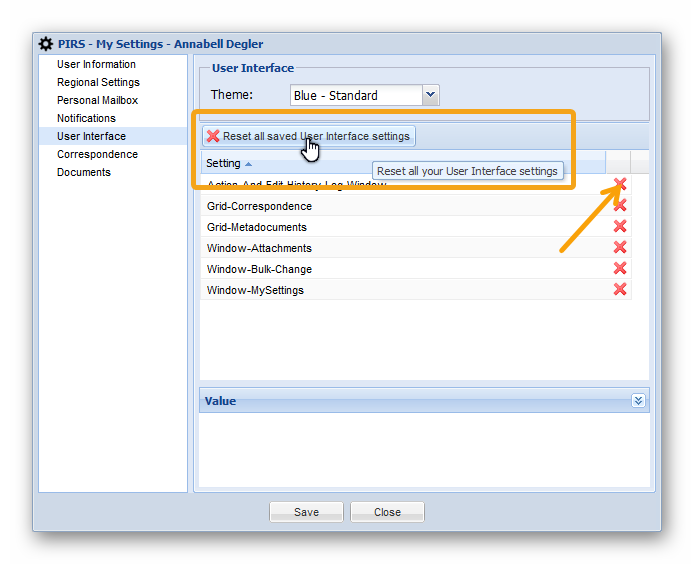Click the Close button
The height and width of the screenshot is (564, 694).
(387, 512)
